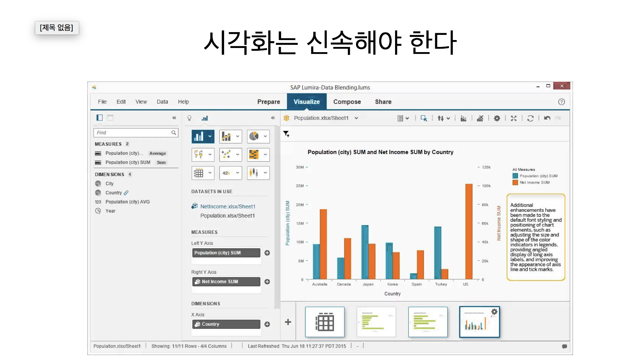Viewport: 641px width, 364px height.
Task: Select the crosstab table chart icon
Action: click(x=199, y=173)
